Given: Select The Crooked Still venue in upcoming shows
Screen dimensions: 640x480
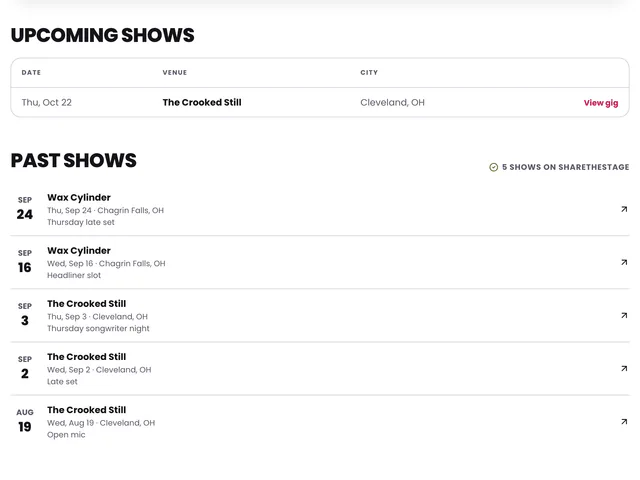Looking at the screenshot, I should click(202, 102).
